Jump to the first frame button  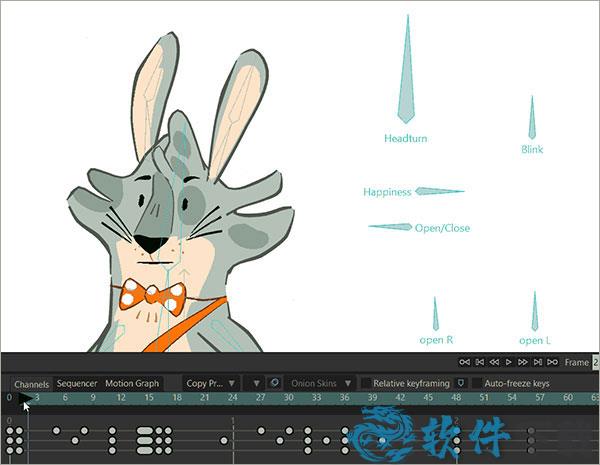[x=480, y=362]
